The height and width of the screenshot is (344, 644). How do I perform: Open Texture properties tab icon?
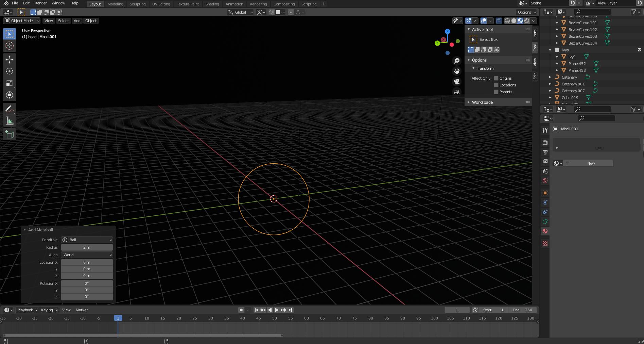(x=545, y=243)
